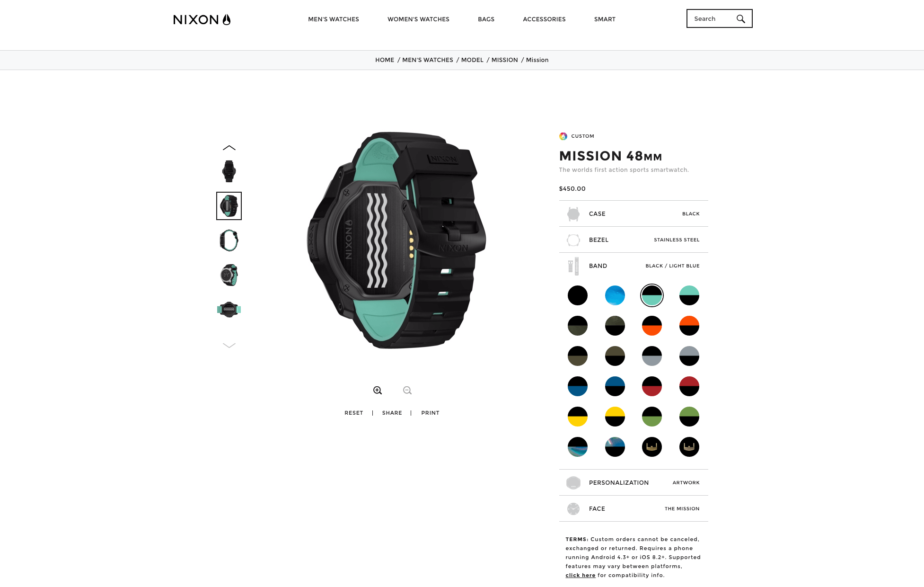Show more thumbnails with the down chevron

coord(229,346)
